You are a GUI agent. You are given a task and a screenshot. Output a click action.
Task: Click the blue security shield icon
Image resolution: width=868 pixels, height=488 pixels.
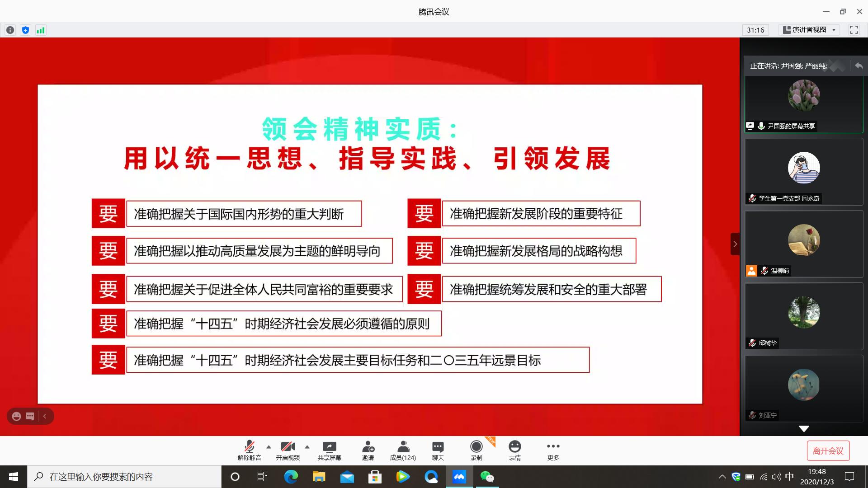25,30
